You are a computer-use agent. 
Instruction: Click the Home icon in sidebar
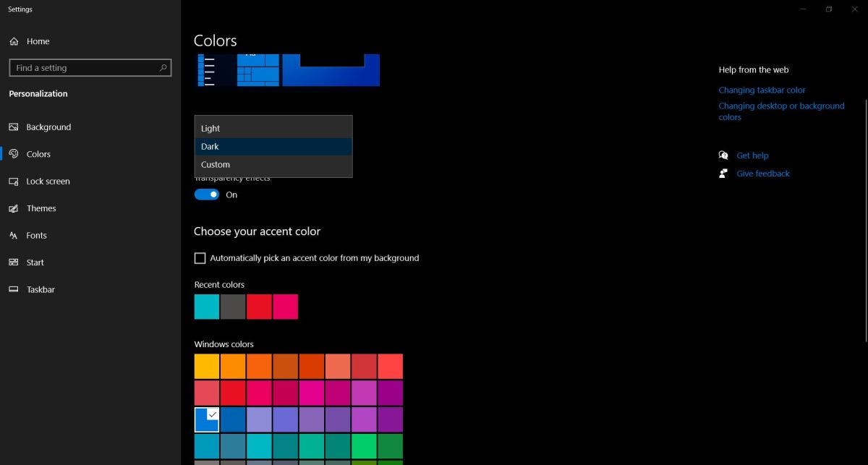click(14, 41)
